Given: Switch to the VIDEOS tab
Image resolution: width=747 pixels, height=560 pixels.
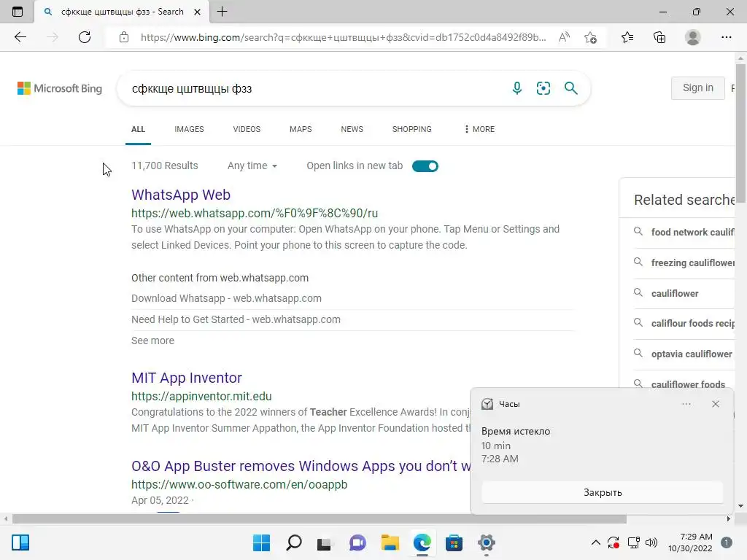Looking at the screenshot, I should coord(247,129).
